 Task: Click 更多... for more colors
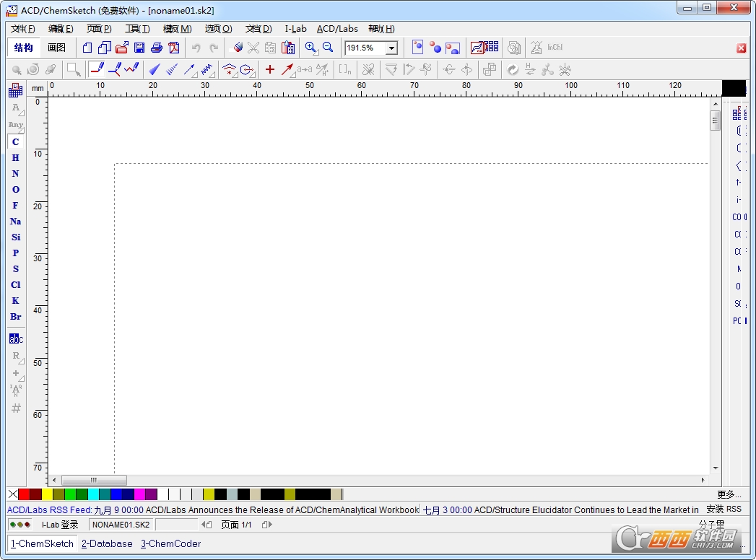point(729,494)
